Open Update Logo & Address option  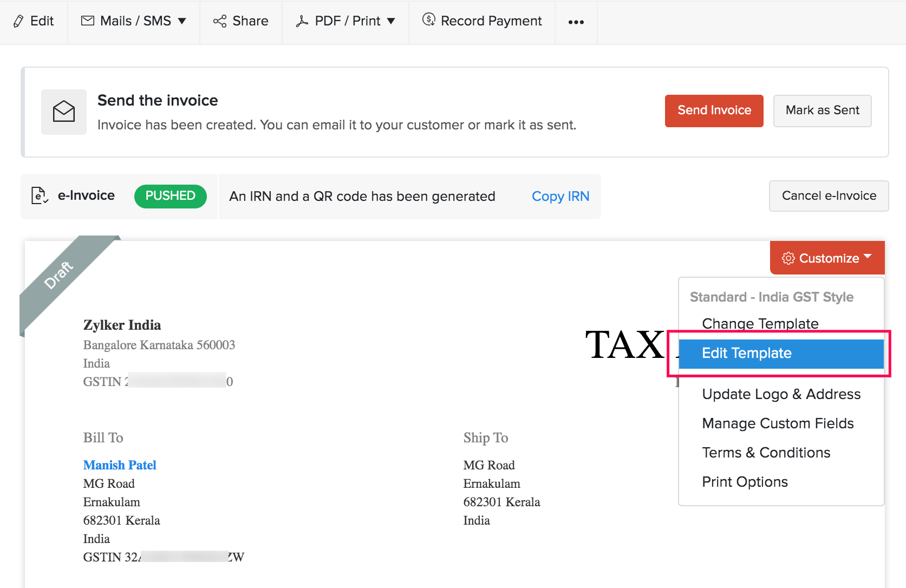[781, 394]
